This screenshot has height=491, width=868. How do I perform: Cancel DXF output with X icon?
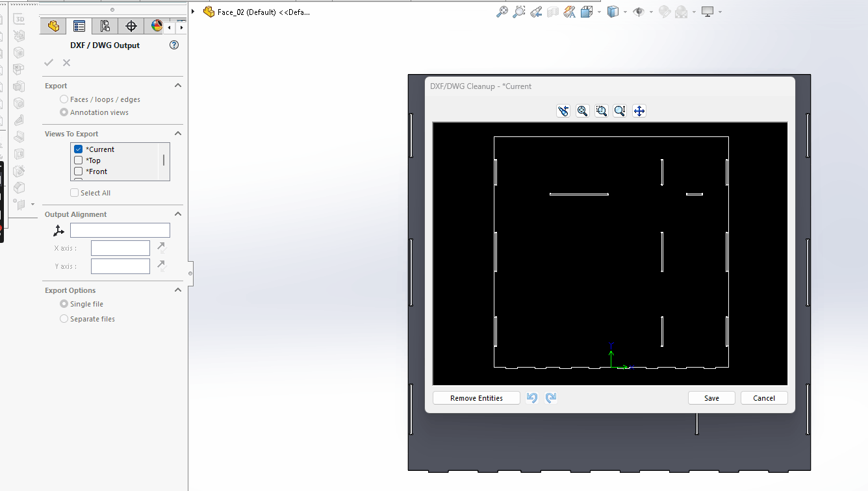point(66,62)
